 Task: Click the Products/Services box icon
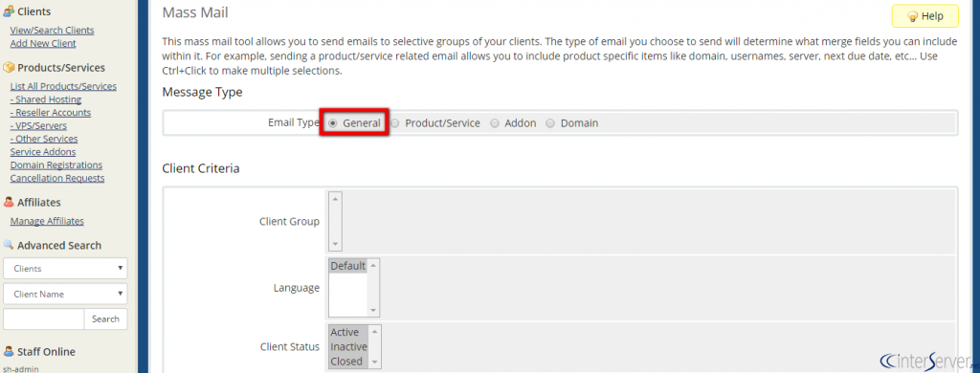tap(9, 68)
